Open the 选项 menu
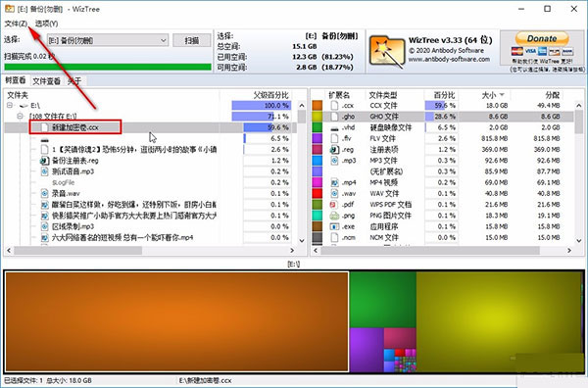The image size is (588, 388). click(x=46, y=24)
